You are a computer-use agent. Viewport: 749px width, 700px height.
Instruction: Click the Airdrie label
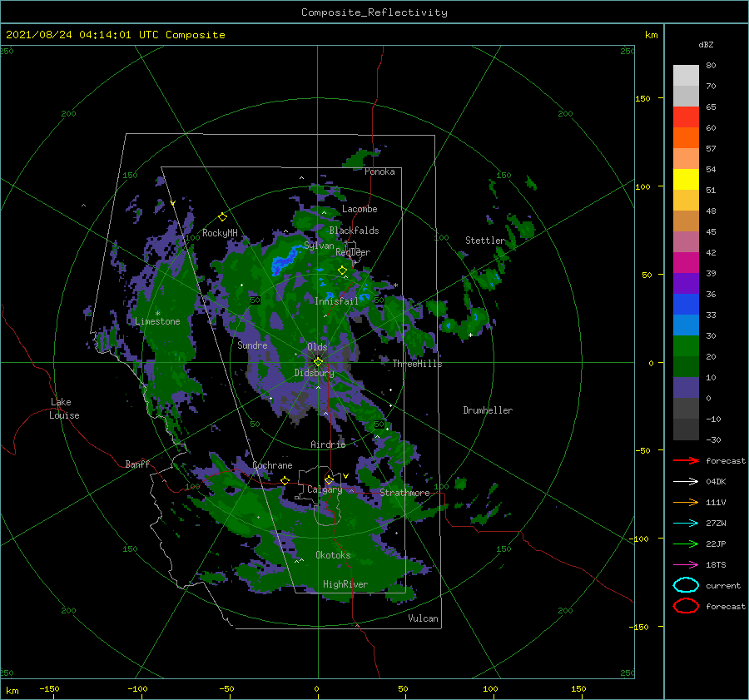328,444
